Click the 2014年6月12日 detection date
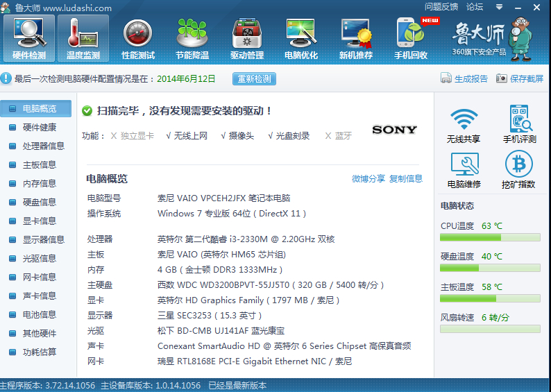Screen dimensions: 551x392 [186, 78]
